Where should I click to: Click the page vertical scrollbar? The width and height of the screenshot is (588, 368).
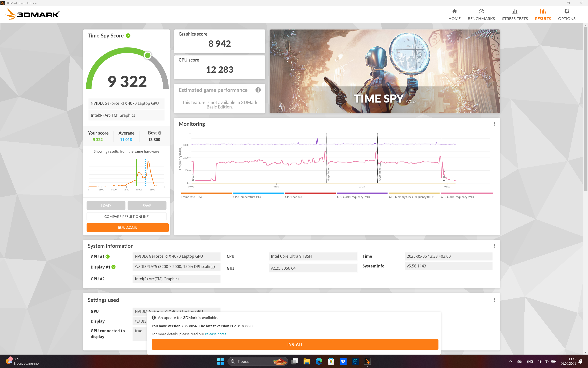coord(586,109)
